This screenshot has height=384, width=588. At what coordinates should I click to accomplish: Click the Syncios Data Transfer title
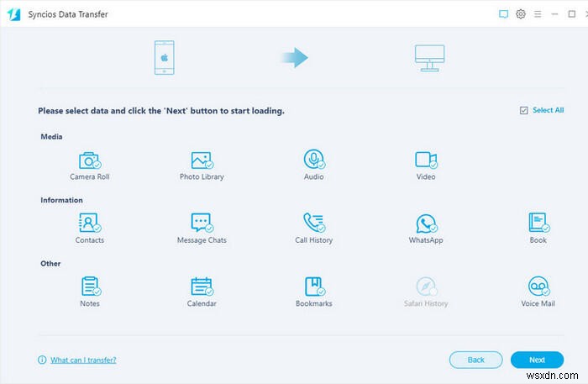[68, 14]
